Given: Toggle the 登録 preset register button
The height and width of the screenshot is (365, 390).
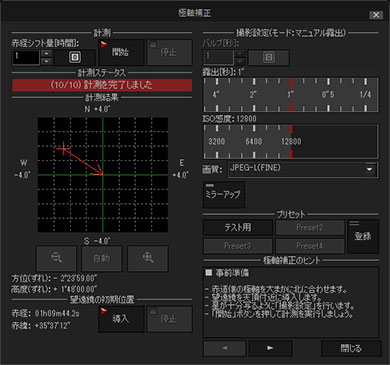Looking at the screenshot, I should click(x=363, y=236).
